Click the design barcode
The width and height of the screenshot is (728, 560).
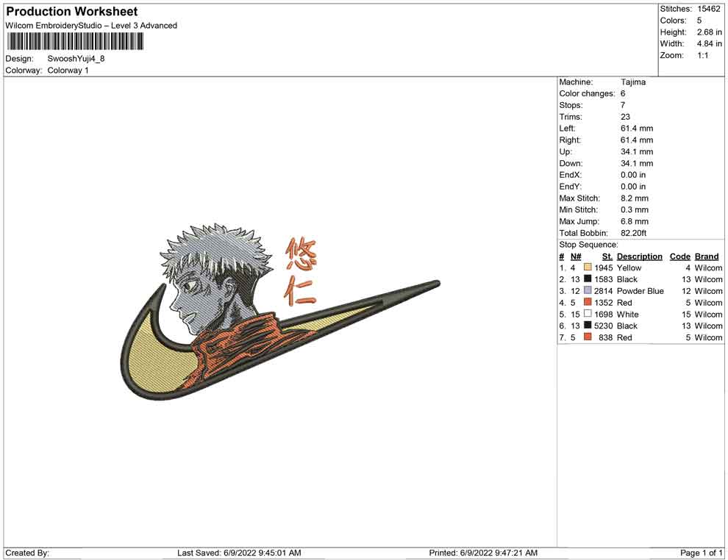point(75,42)
